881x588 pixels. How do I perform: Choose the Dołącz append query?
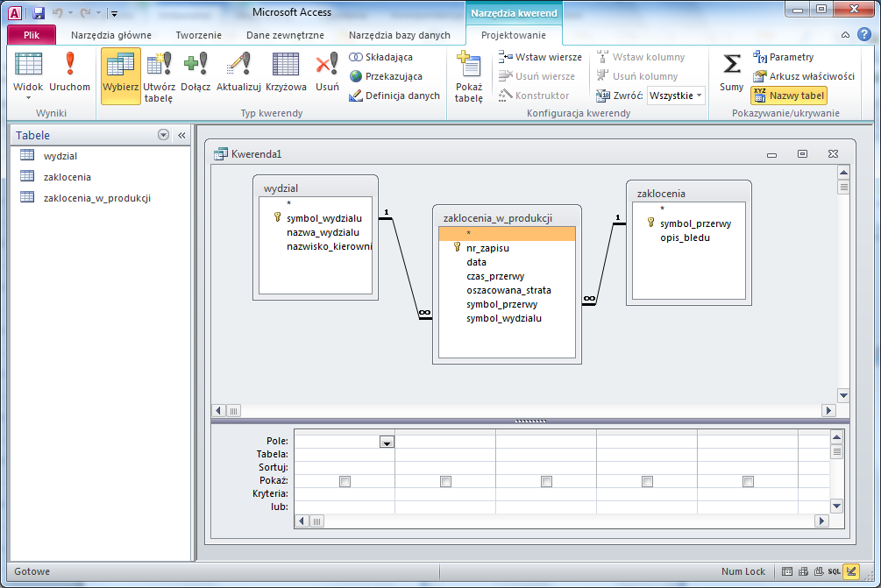pyautogui.click(x=195, y=71)
